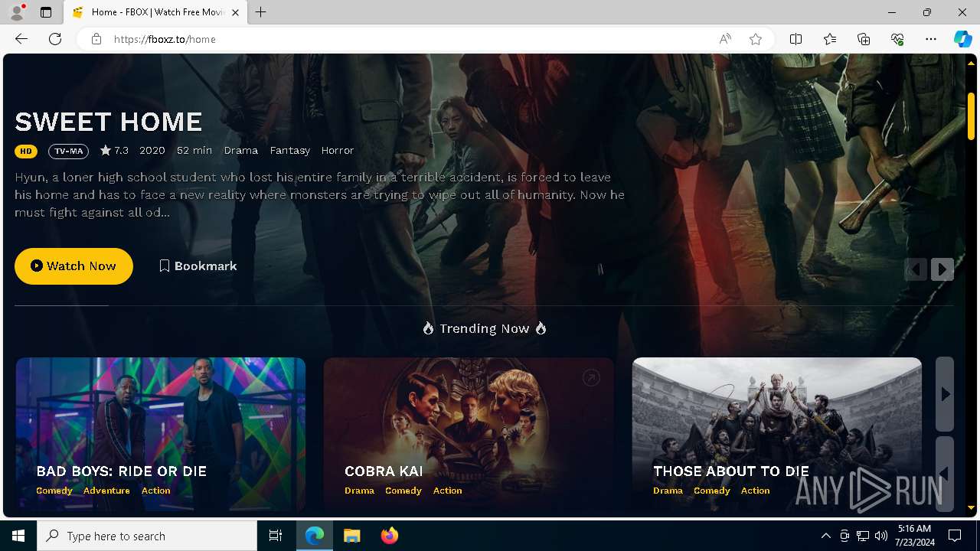Viewport: 980px width, 551px height.
Task: Open the tab actions menu icon
Action: tap(46, 12)
